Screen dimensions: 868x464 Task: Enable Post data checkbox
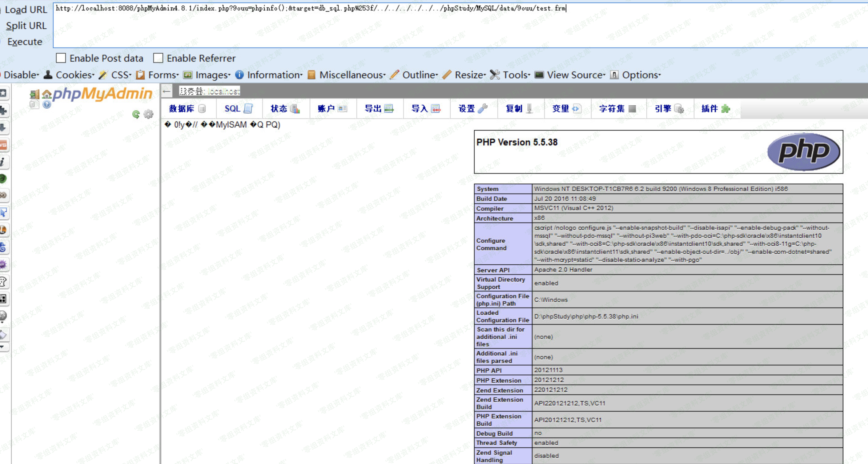(61, 58)
